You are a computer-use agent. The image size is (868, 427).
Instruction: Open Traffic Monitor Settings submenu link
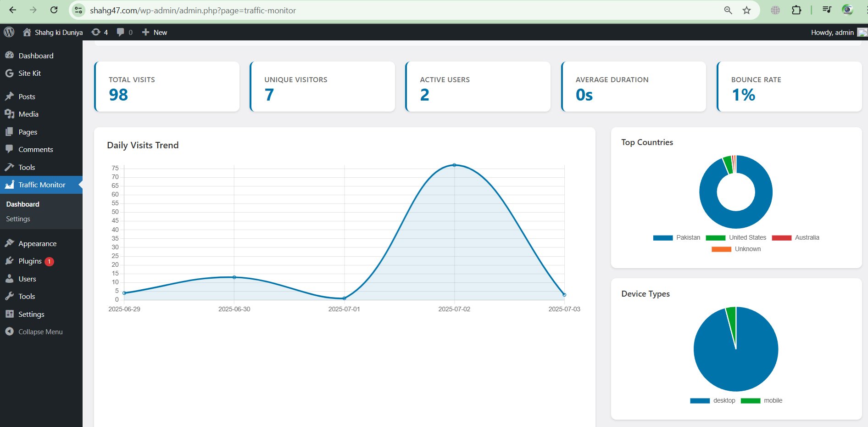point(18,219)
